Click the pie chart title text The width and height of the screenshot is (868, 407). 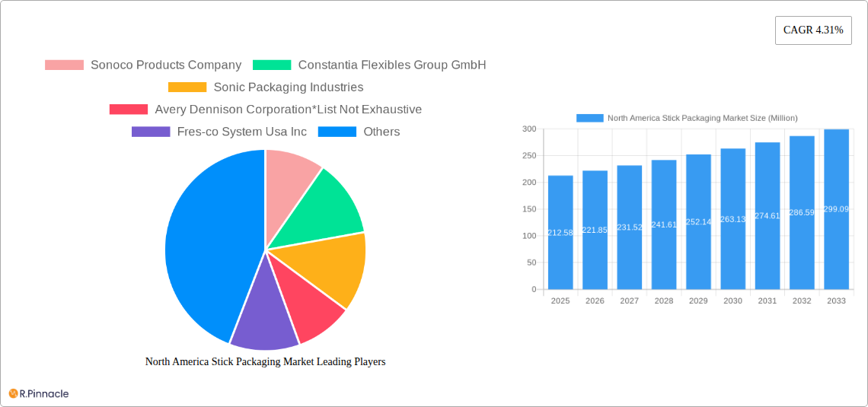coord(265,361)
